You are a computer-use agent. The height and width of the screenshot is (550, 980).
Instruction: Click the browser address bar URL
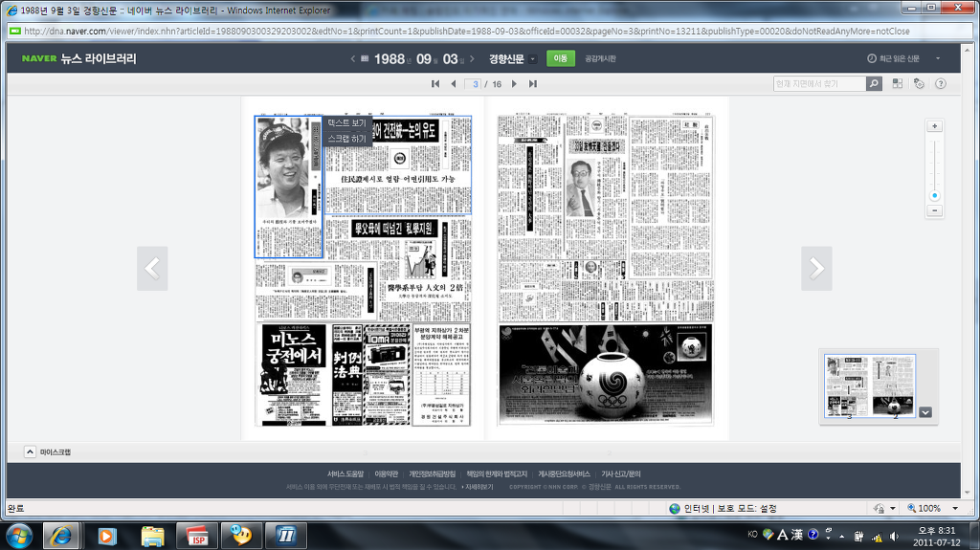pos(467,31)
